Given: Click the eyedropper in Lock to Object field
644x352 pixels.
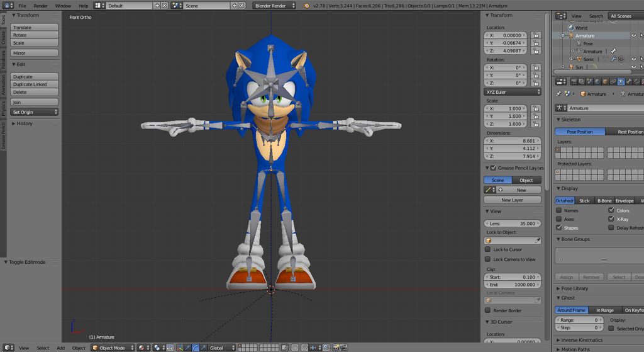Looking at the screenshot, I should coord(537,241).
